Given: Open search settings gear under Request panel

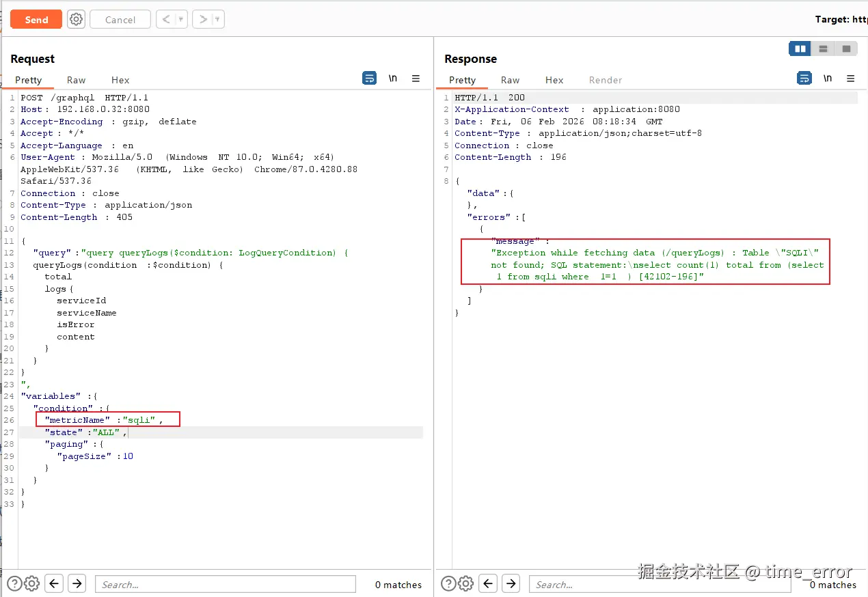Looking at the screenshot, I should click(x=31, y=583).
